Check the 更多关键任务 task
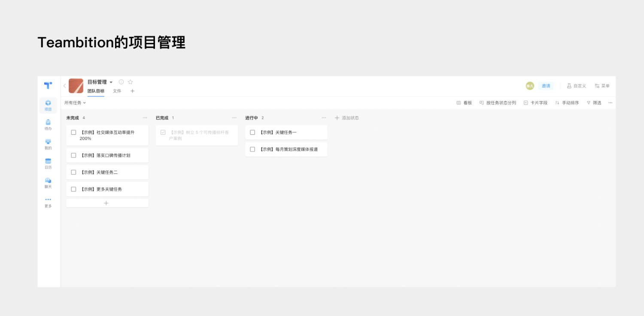 (x=73, y=189)
